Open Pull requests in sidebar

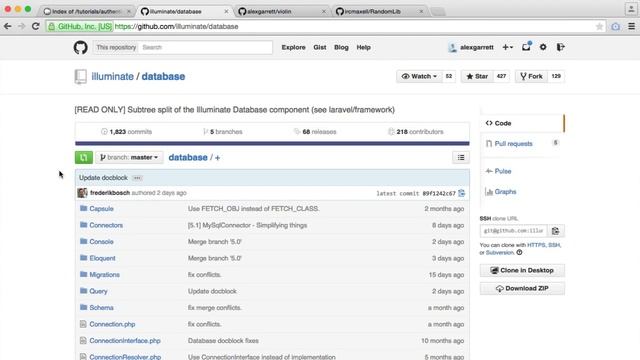(513, 144)
